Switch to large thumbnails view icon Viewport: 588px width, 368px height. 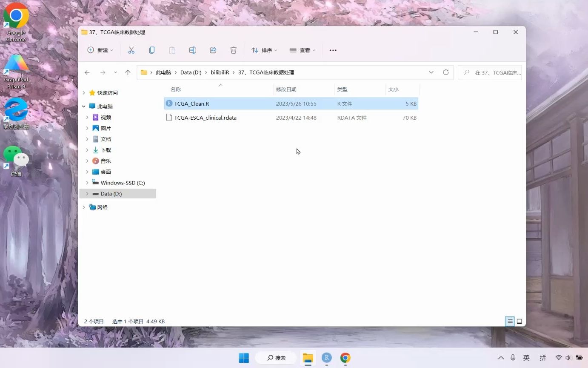[x=519, y=322]
